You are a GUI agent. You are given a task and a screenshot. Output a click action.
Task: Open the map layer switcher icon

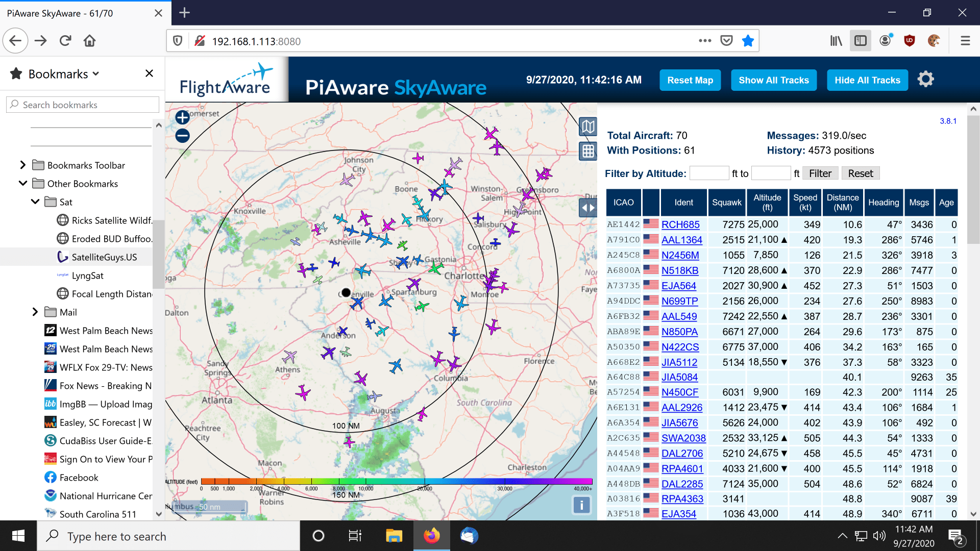pos(588,127)
